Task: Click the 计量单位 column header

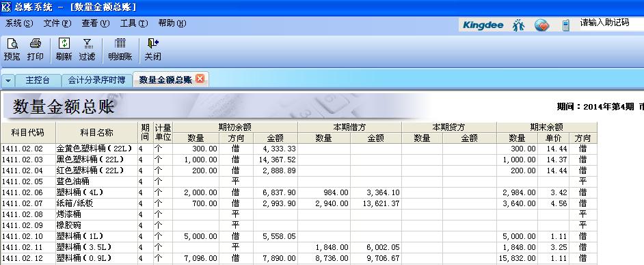Action: [163, 133]
